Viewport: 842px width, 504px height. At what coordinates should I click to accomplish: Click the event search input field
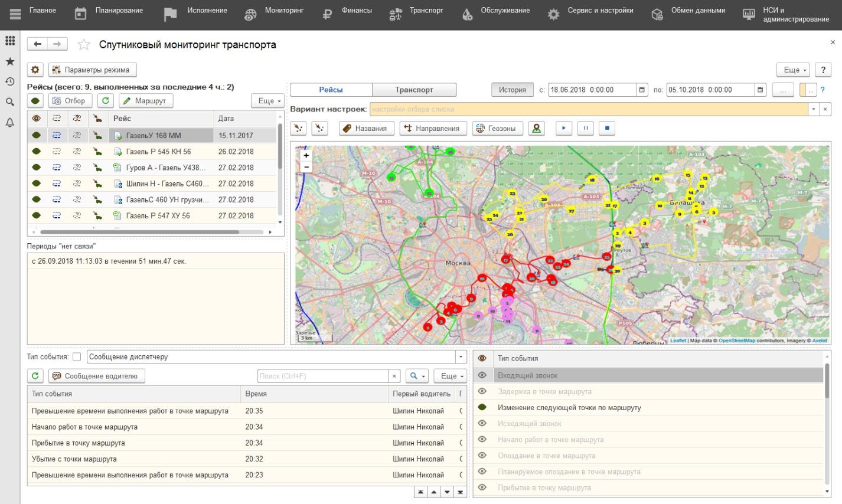click(x=323, y=376)
